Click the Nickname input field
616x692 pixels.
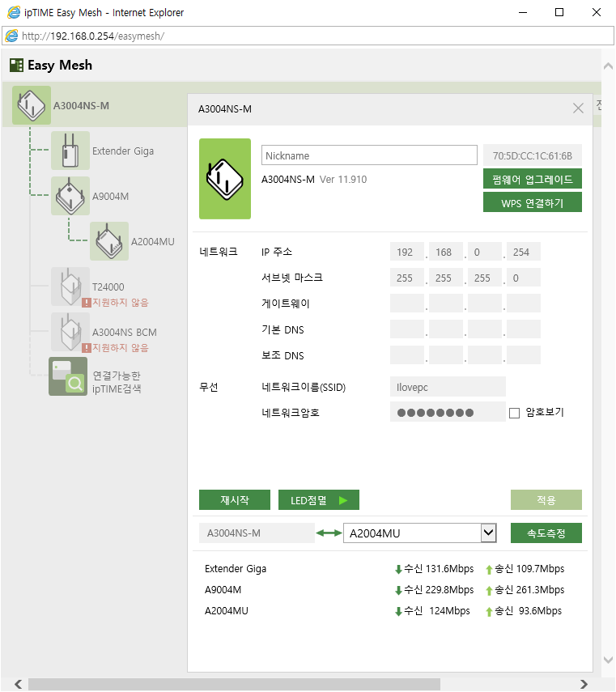[369, 155]
